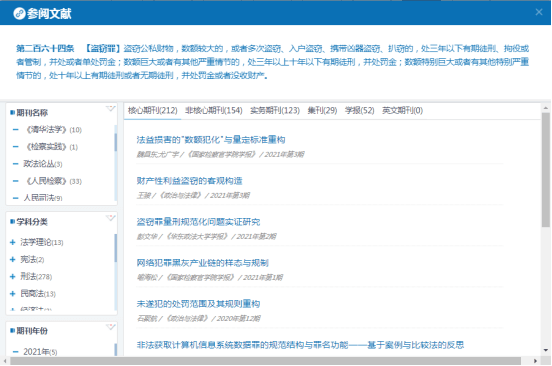The image size is (552, 366).
Task: Collapse the 学科分类 filter panel arrow
Action: (110, 218)
